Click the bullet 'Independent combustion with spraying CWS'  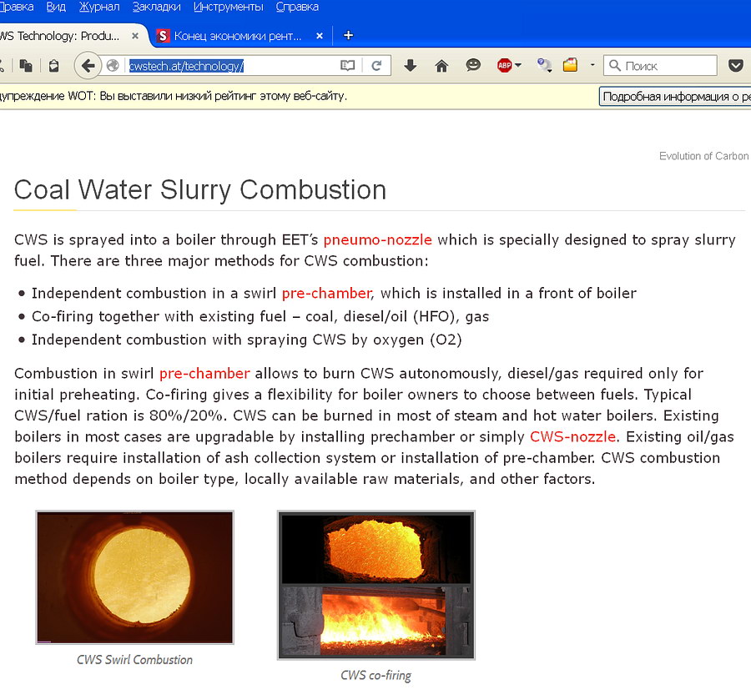coord(247,340)
